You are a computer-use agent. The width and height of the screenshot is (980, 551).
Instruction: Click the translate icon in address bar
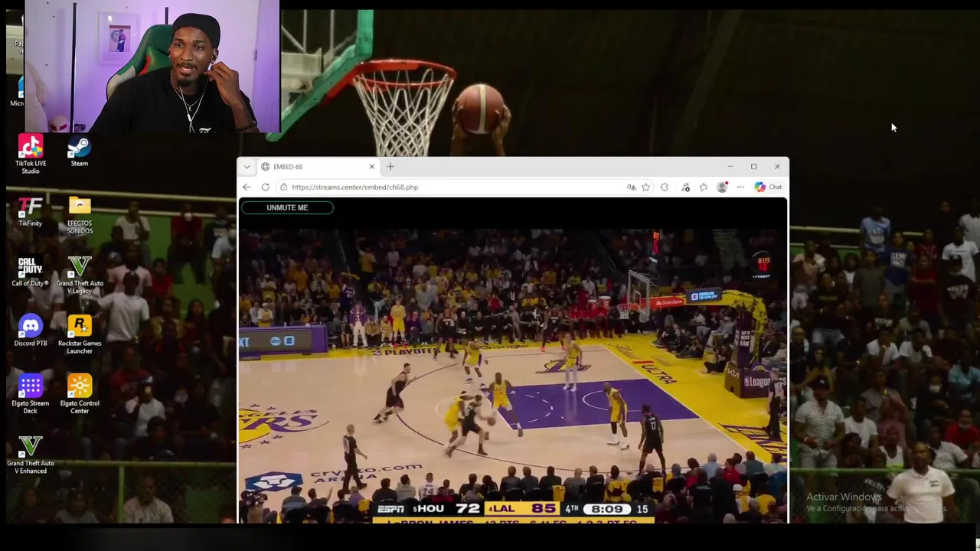631,187
